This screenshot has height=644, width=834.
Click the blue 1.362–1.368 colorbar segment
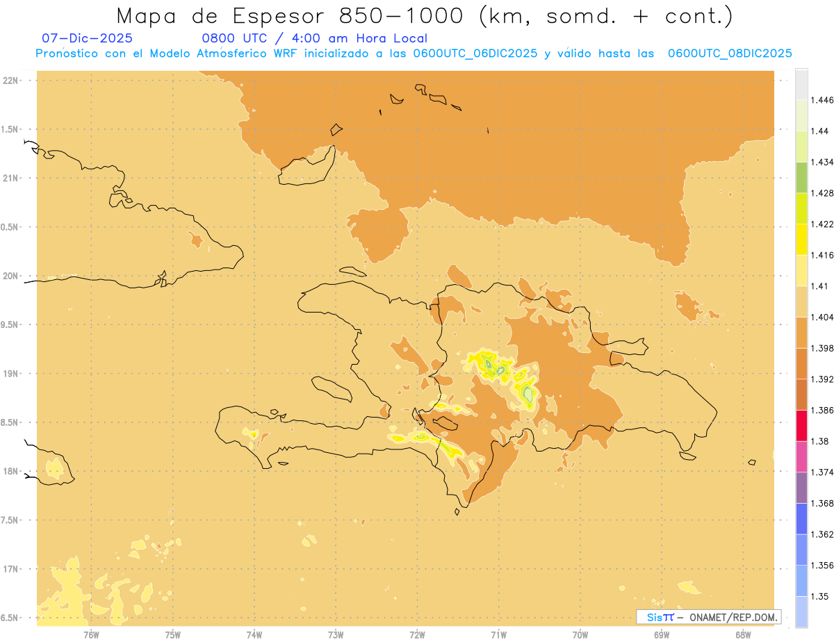pos(801,518)
